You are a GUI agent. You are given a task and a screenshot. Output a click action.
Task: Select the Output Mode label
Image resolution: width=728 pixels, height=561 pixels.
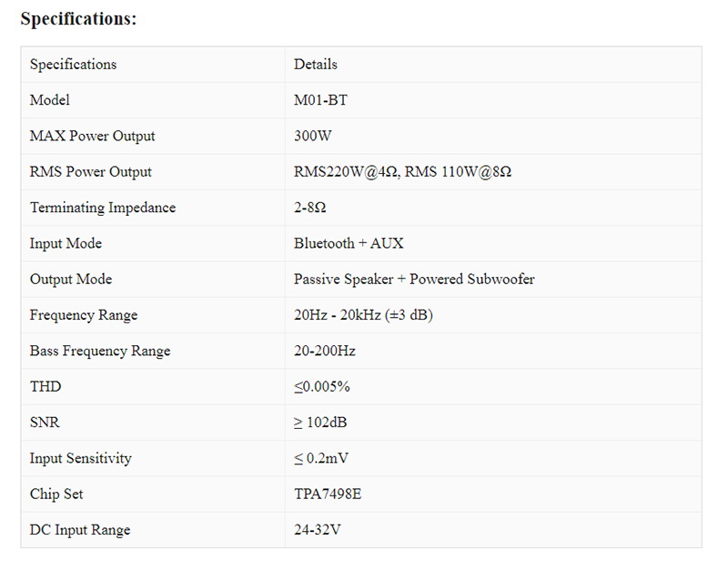click(x=71, y=279)
